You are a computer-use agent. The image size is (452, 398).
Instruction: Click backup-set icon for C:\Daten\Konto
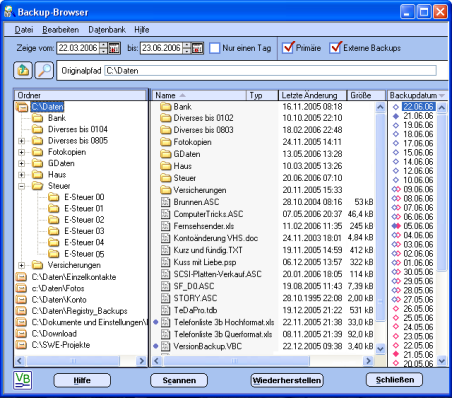(x=21, y=299)
